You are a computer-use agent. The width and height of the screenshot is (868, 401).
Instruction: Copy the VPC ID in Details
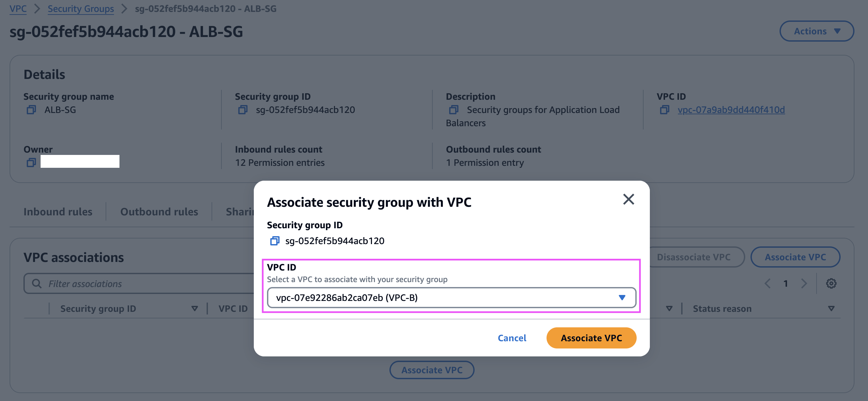pyautogui.click(x=664, y=110)
